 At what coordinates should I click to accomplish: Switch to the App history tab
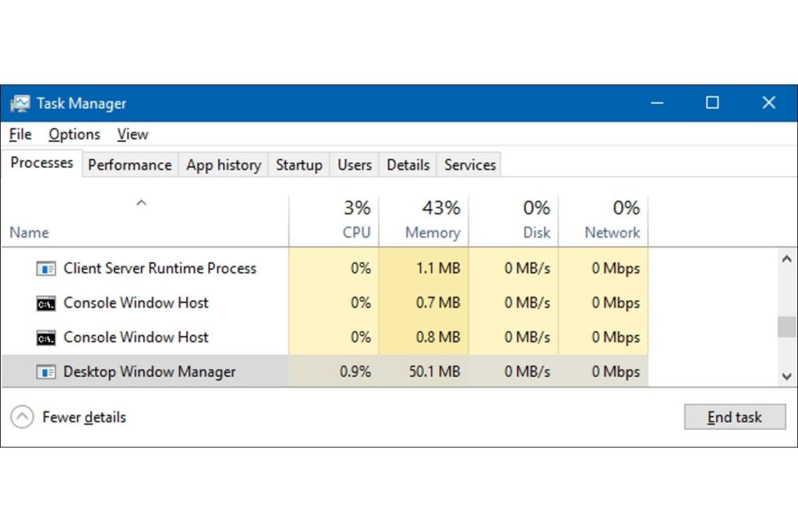(223, 165)
